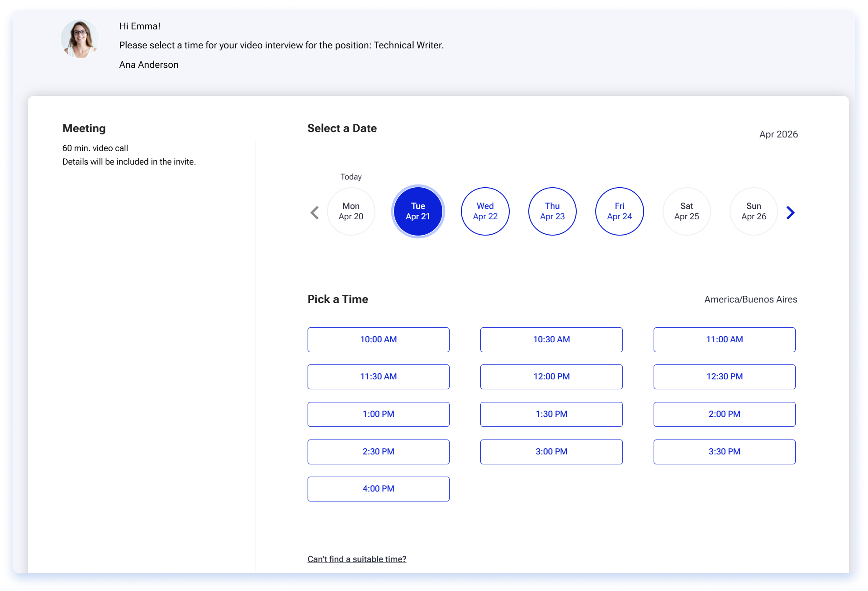Select the 11:30 AM slot
Viewport: 868px width, 591px height.
[379, 377]
